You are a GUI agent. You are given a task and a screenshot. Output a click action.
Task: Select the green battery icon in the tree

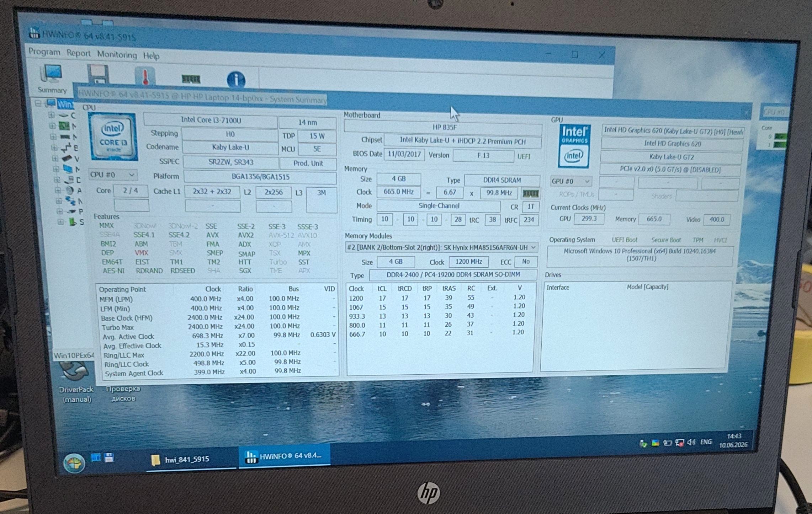click(x=73, y=222)
